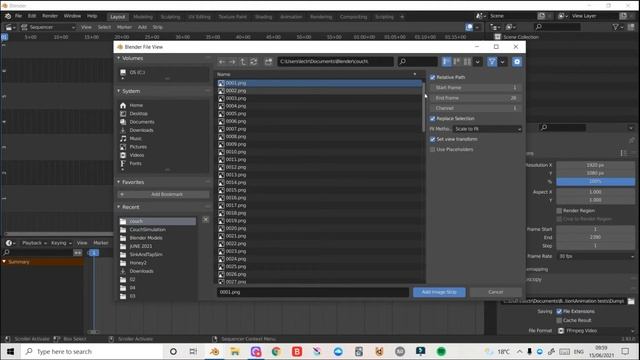Open the File Format FFmpeg Video dropdown

pos(596,331)
